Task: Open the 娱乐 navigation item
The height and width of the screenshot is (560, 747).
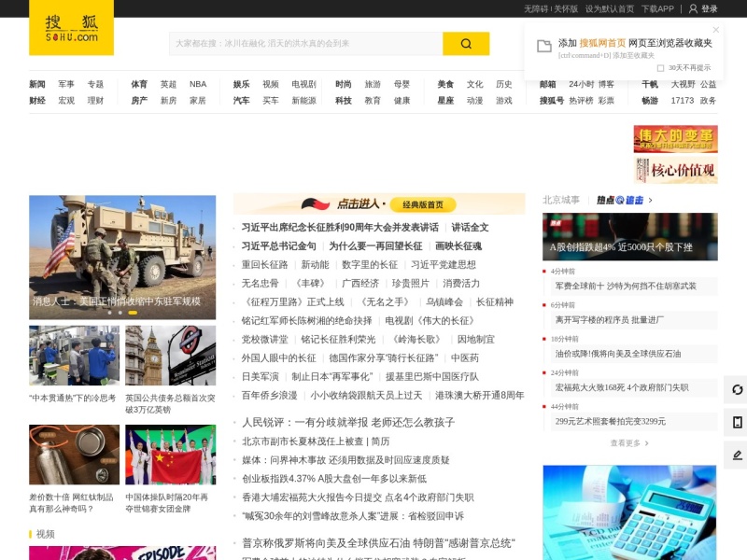Action: point(241,84)
